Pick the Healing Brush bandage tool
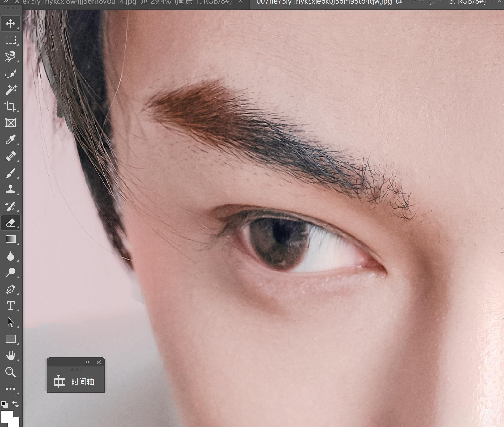504x427 pixels. coord(11,156)
